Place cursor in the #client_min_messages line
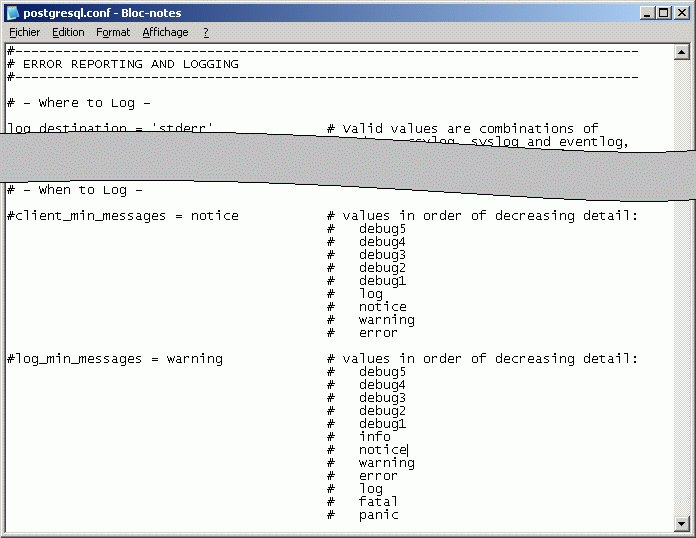696x538 pixels. pyautogui.click(x=122, y=216)
